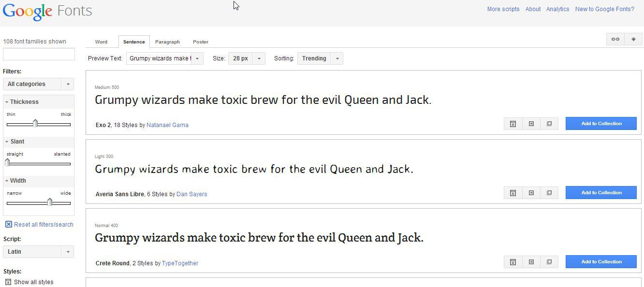644x287 pixels.
Task: Switch to the Poster tab
Action: 201,42
